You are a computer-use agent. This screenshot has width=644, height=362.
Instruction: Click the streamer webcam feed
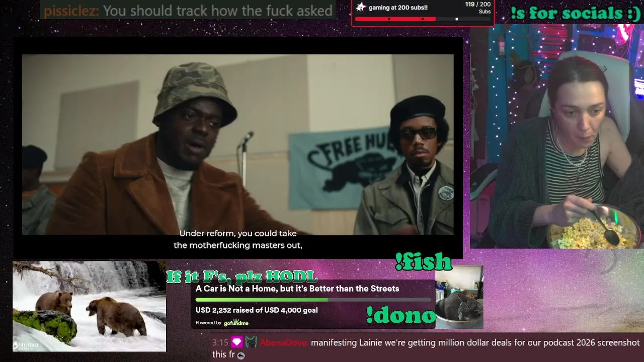pos(557,137)
